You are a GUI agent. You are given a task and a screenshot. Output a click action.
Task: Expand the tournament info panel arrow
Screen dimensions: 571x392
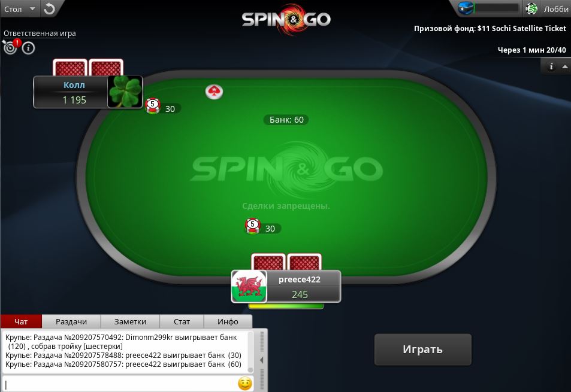point(564,66)
